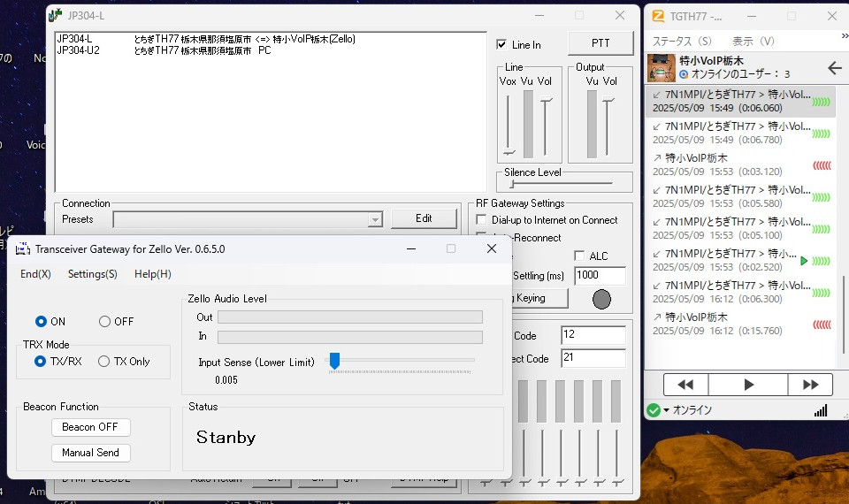Image resolution: width=849 pixels, height=504 pixels.
Task: Open the オンライン status dropdown arrow
Action: [668, 410]
